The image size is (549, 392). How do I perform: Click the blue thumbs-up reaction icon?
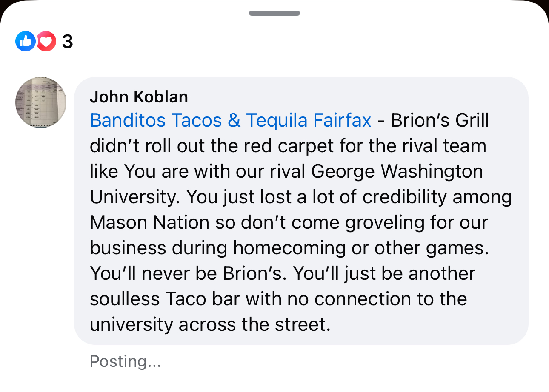point(25,42)
